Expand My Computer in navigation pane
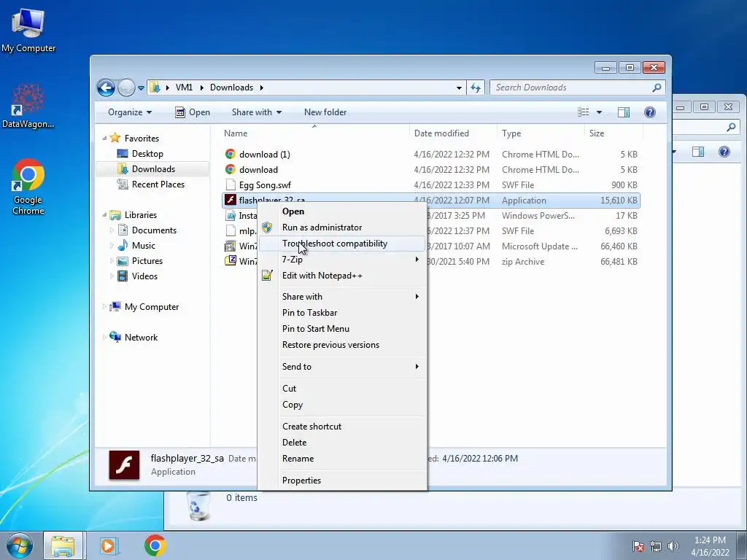Image resolution: width=747 pixels, height=560 pixels. [105, 307]
